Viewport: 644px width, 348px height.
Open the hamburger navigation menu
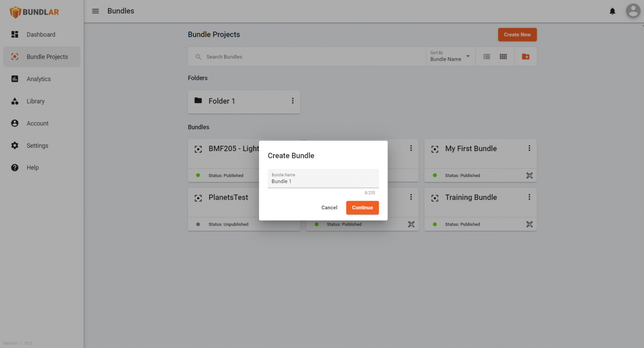pyautogui.click(x=96, y=11)
